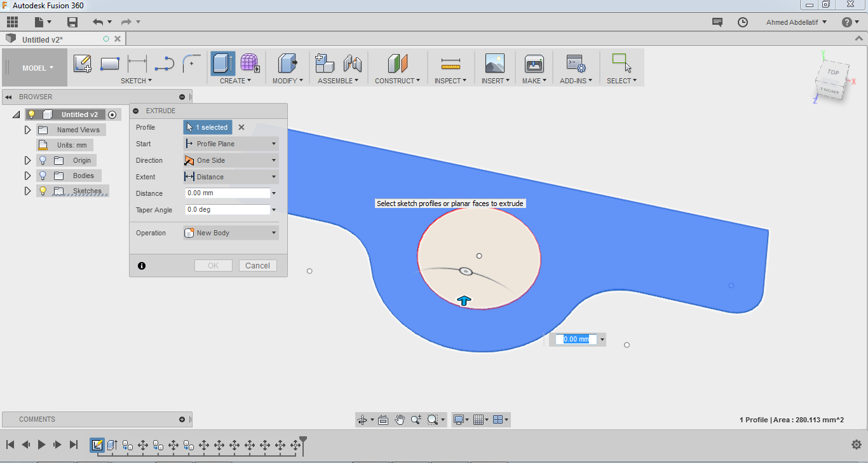Click the construct plane icon
868x463 pixels.
tap(397, 64)
